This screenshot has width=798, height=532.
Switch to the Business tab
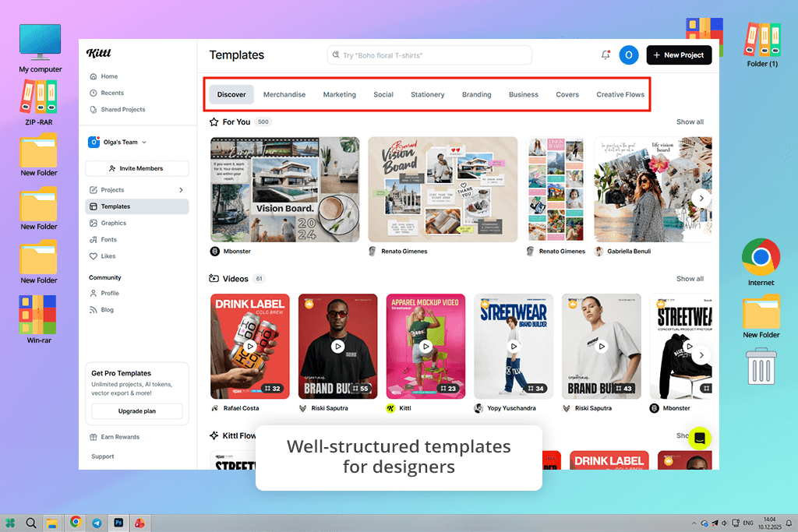(523, 94)
